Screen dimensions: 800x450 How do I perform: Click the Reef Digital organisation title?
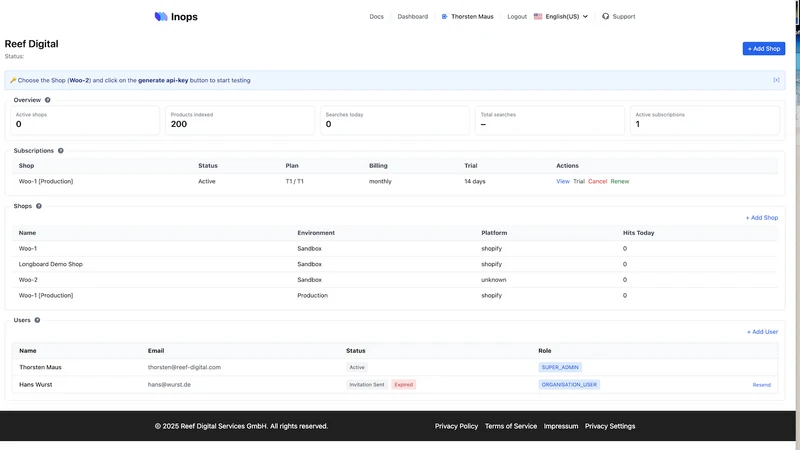tap(32, 44)
